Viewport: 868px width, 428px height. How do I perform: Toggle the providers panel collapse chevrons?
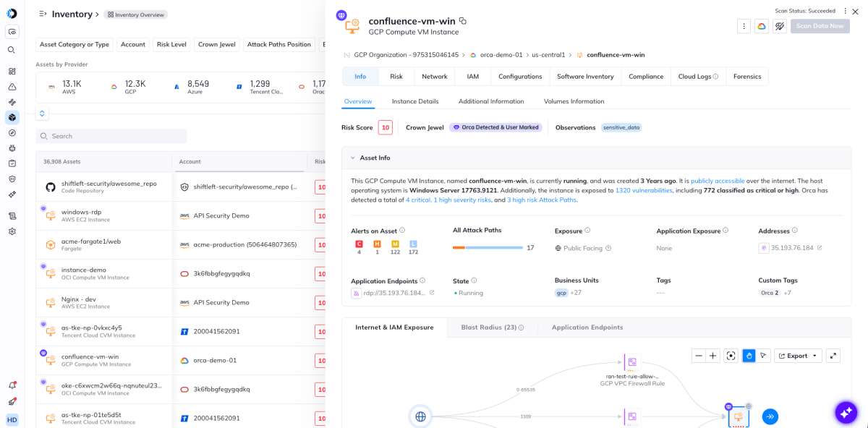tap(42, 114)
